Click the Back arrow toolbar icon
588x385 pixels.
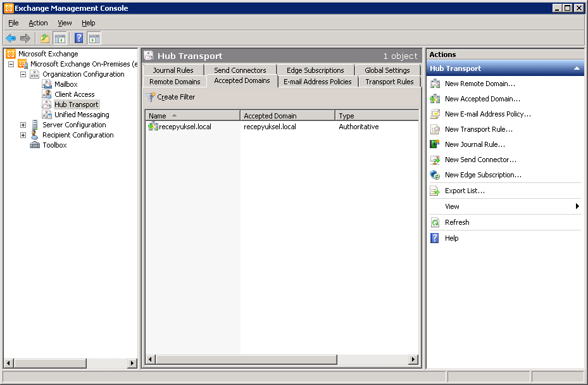tap(11, 38)
